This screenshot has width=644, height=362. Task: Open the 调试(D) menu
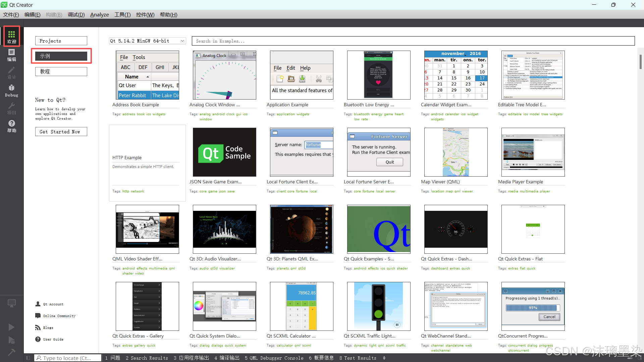pyautogui.click(x=76, y=15)
